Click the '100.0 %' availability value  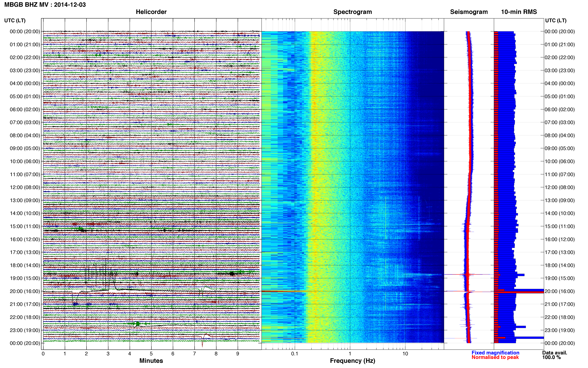(551, 357)
